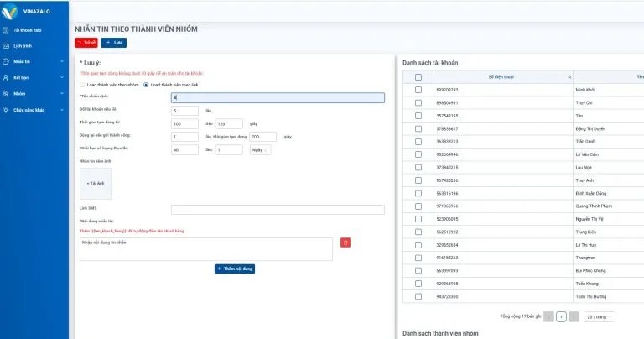Screen dimensions: 644x339
Task: Click the search icon in Số điện thoại header
Action: pyautogui.click(x=569, y=76)
